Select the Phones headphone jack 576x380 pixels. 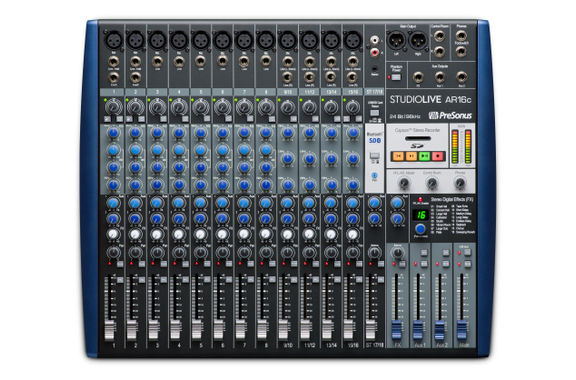[461, 36]
